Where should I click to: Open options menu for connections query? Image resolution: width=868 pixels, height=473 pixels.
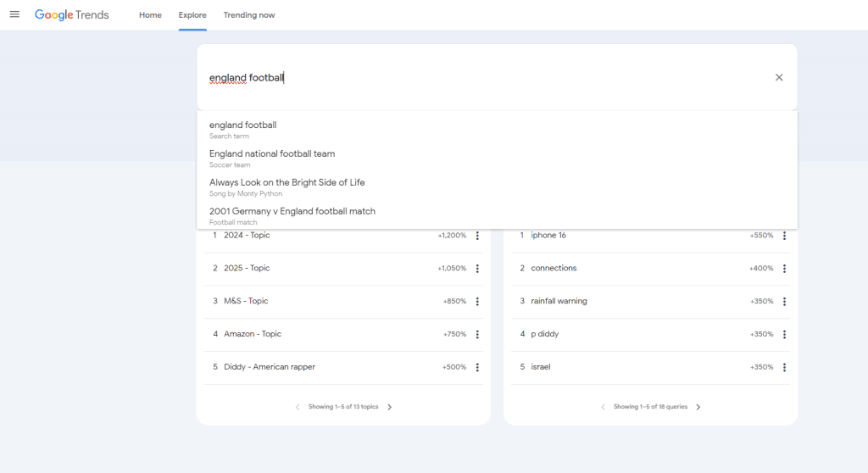pos(784,269)
